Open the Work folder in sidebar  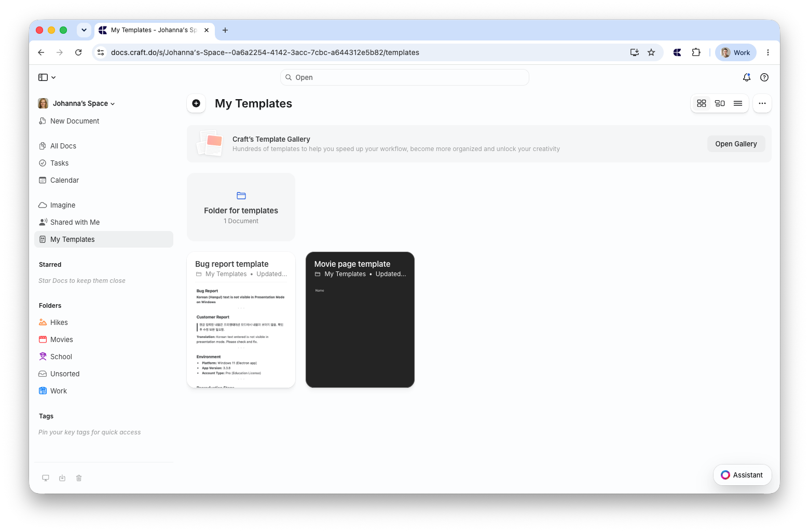click(x=104, y=391)
